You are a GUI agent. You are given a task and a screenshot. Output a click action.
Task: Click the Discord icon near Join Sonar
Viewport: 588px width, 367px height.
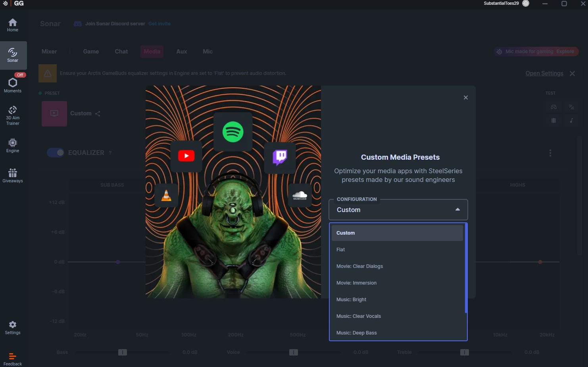tap(78, 24)
